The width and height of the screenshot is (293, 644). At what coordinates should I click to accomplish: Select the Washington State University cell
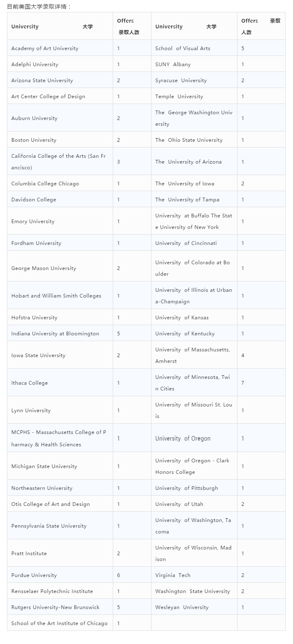pyautogui.click(x=194, y=591)
